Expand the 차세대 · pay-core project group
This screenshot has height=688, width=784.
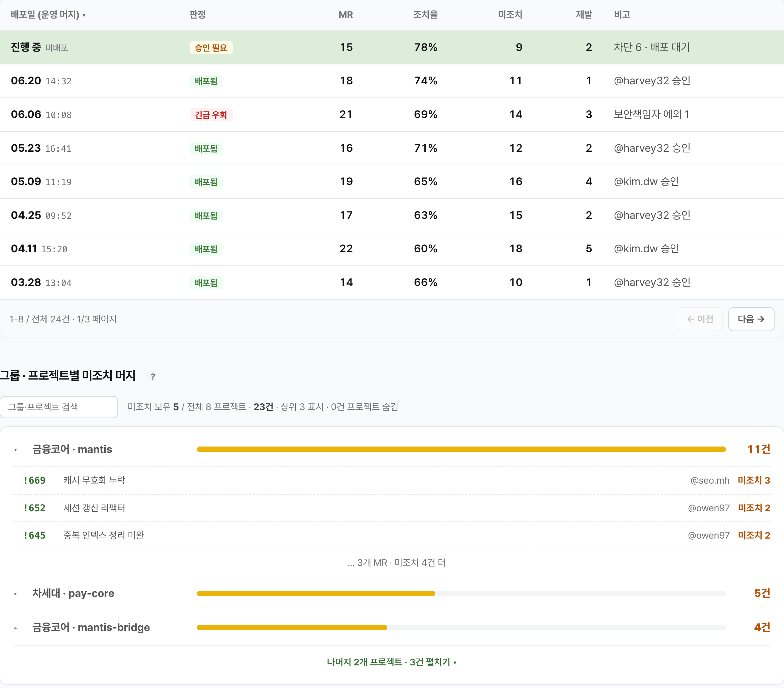point(15,594)
